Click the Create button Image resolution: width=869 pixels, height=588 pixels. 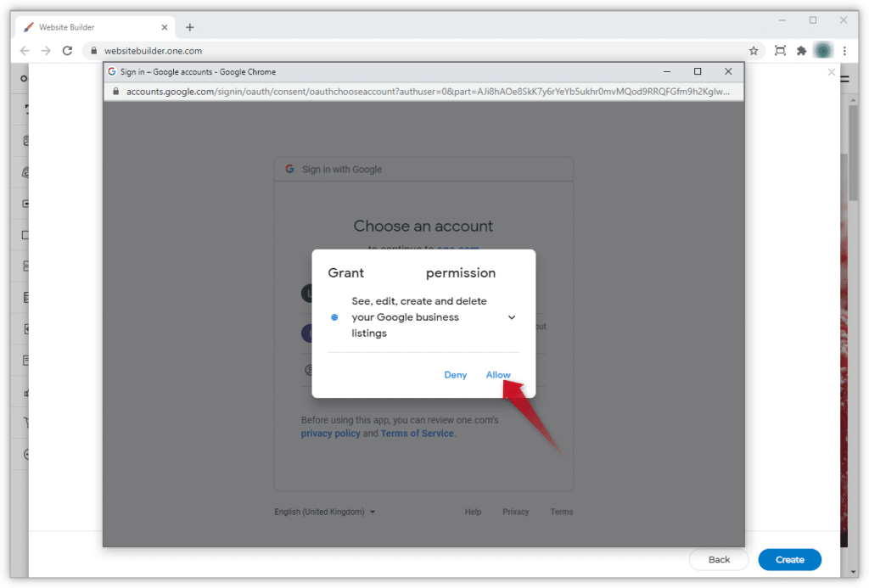(789, 560)
